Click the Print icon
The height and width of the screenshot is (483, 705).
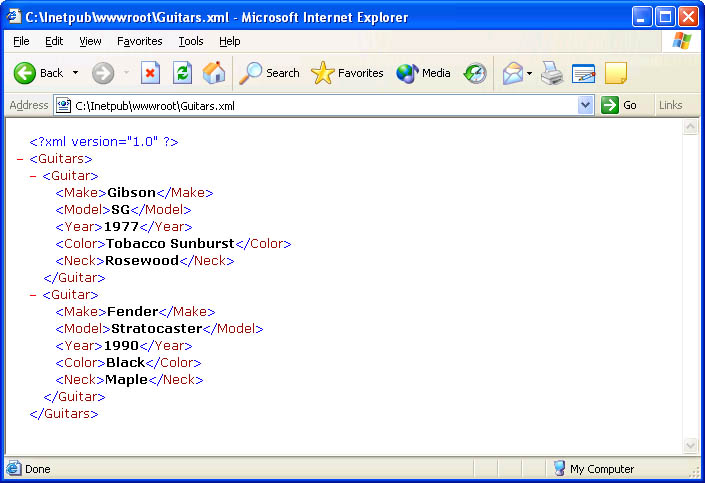[x=552, y=73]
